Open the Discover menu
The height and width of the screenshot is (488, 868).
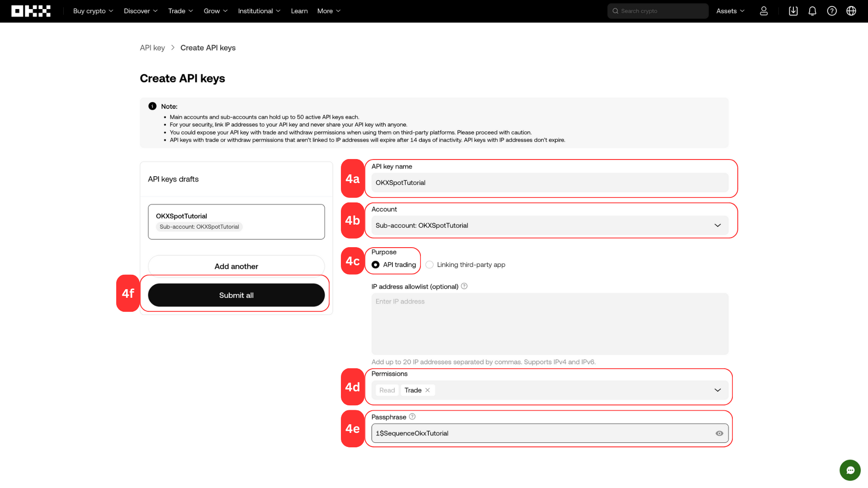click(141, 11)
